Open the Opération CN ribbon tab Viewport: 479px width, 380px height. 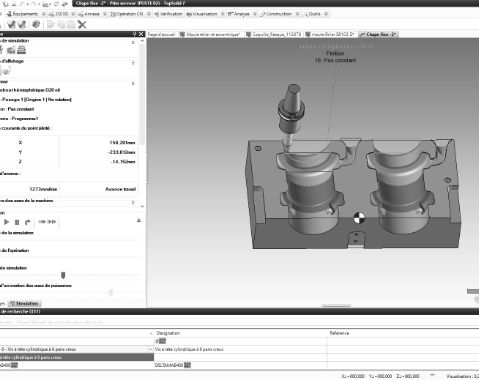click(x=127, y=14)
